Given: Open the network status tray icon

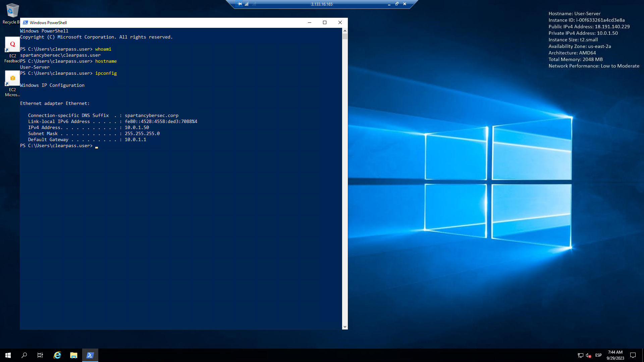Looking at the screenshot, I should [580, 355].
